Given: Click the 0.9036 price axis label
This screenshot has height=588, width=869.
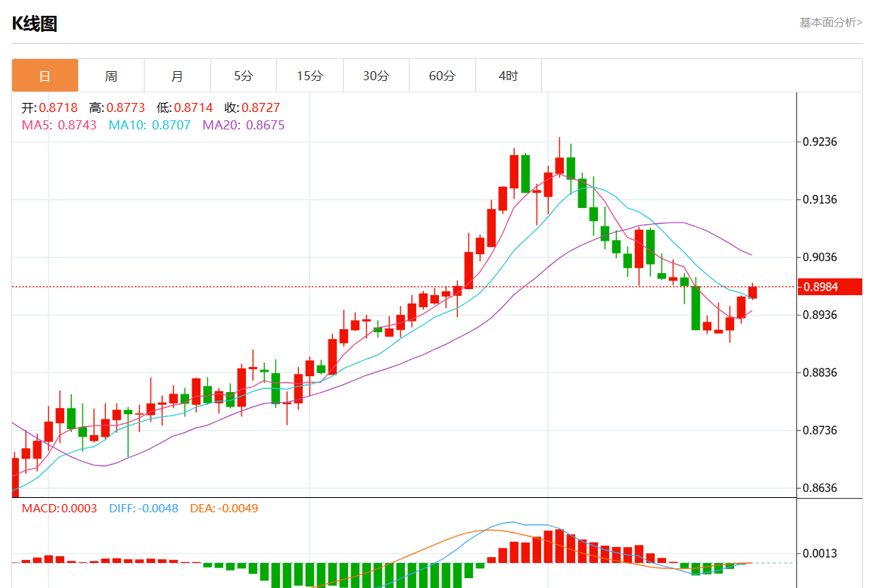Looking at the screenshot, I should click(x=820, y=257).
